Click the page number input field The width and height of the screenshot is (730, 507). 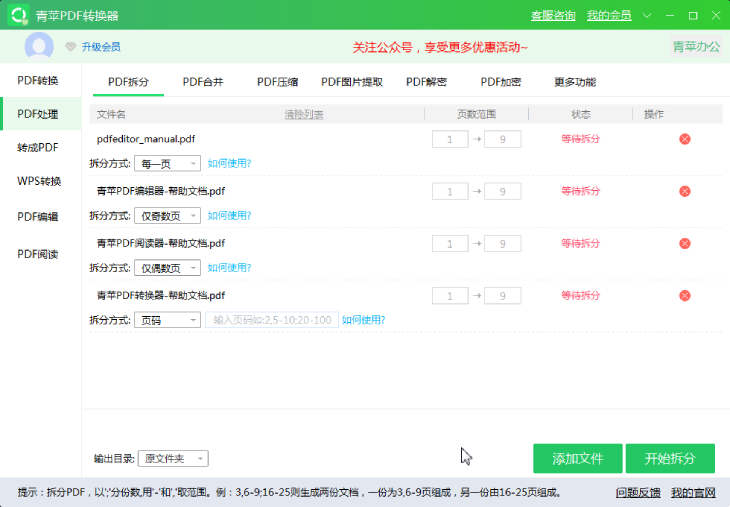pos(272,320)
